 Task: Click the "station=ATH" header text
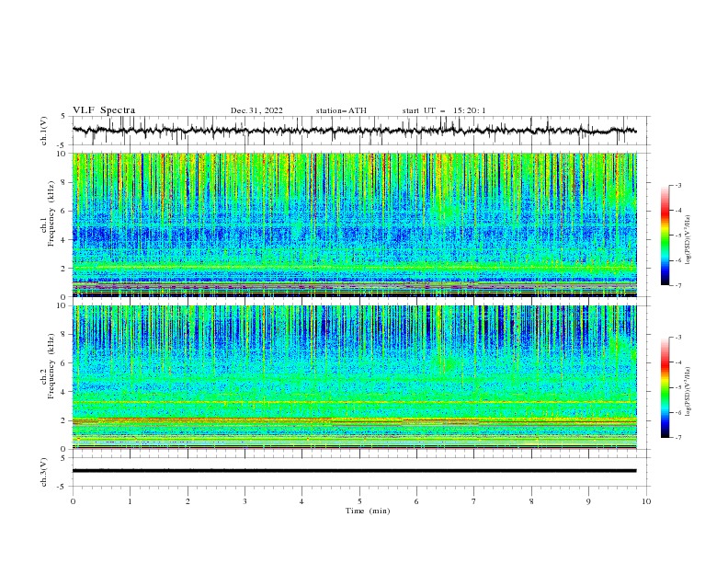tap(341, 110)
